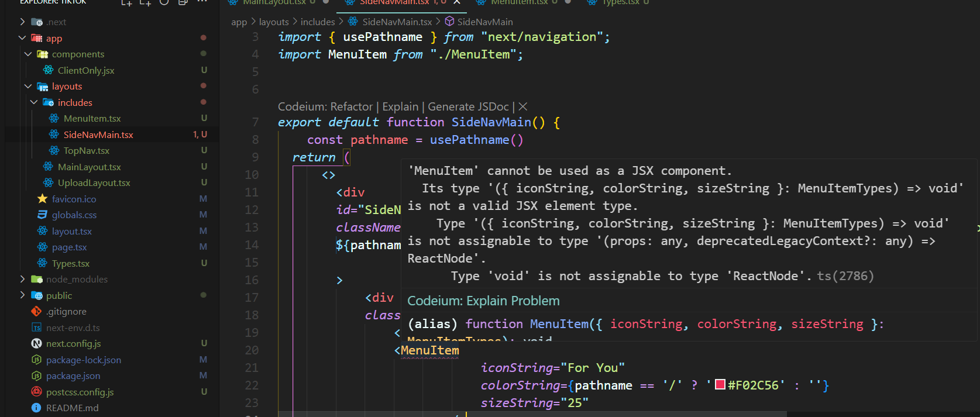Expand the .next folder
This screenshot has height=417, width=980.
point(22,22)
